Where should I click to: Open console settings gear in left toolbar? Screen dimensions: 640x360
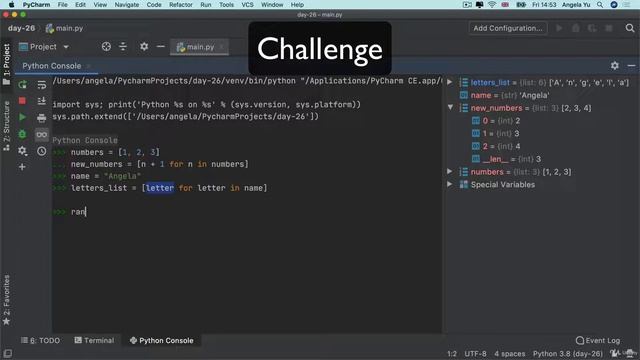pos(22,151)
